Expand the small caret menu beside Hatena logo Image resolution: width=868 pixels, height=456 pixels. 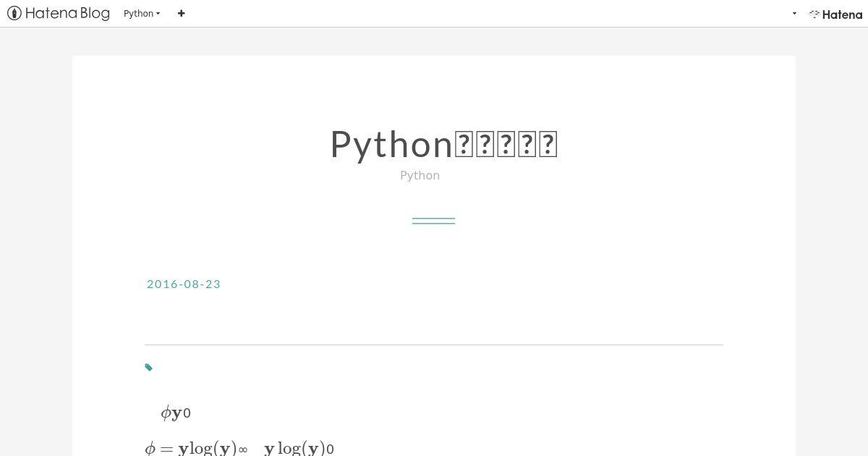[794, 14]
